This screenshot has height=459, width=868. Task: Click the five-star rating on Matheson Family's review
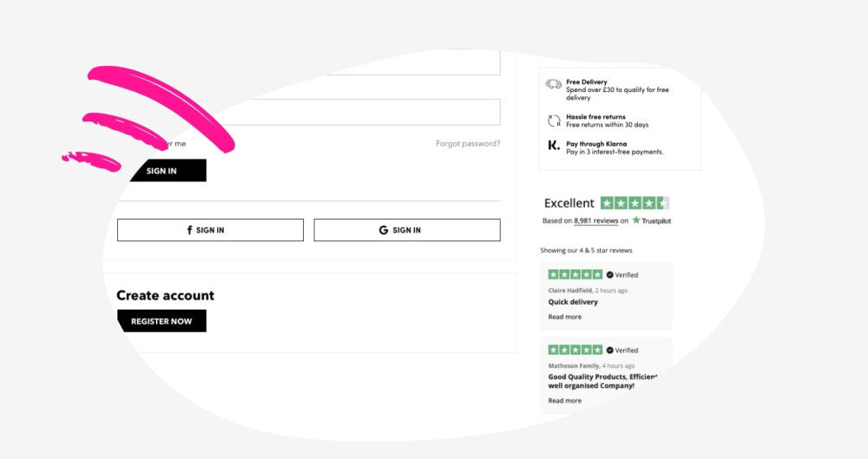(575, 350)
